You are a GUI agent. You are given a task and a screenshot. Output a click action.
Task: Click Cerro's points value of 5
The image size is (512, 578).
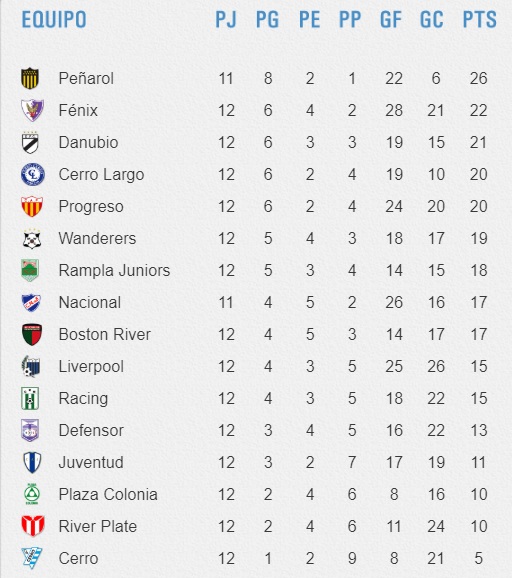click(478, 558)
